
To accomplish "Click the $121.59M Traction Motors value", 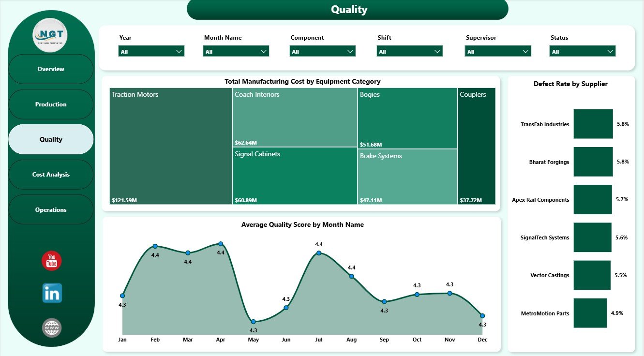I will click(x=124, y=200).
